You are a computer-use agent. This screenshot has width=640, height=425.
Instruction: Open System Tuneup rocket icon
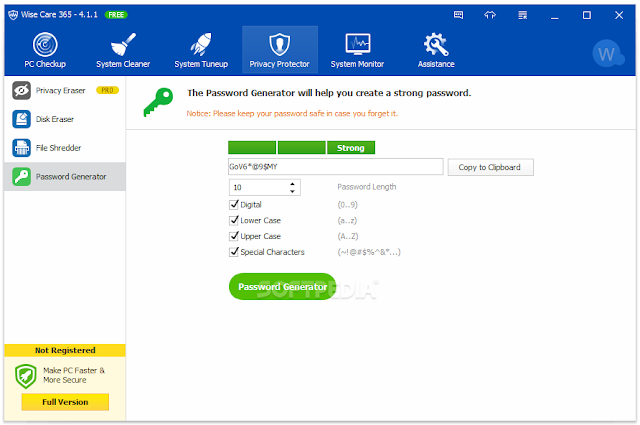click(x=201, y=44)
